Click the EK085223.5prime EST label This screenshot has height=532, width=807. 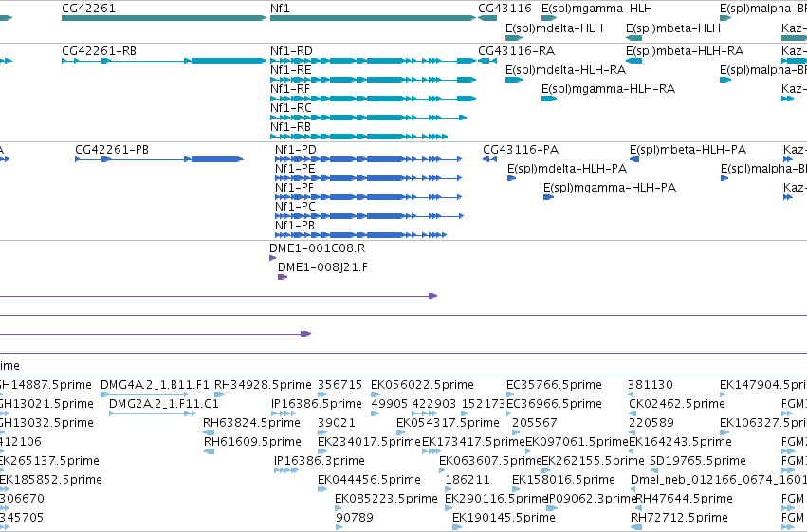coord(386,499)
